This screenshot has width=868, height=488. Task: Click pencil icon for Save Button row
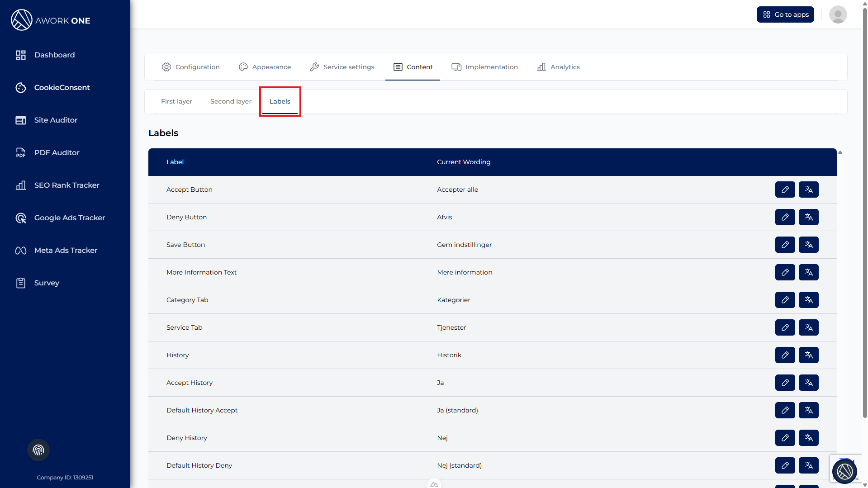(785, 245)
